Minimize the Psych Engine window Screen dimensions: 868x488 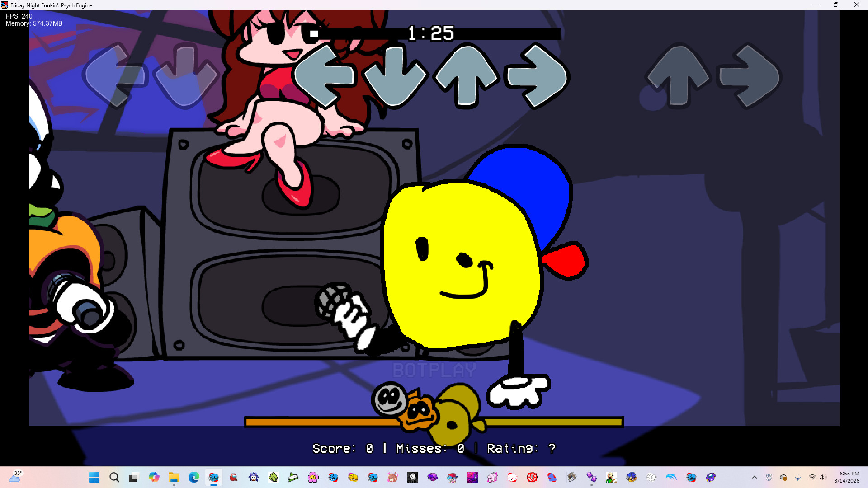tap(816, 5)
